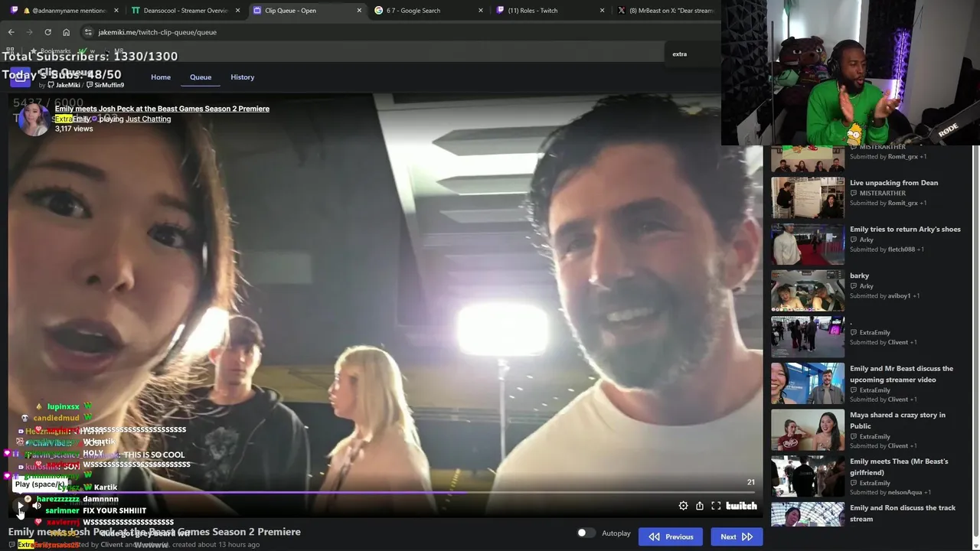Click the Next clip button
This screenshot has height=551, width=980.
click(736, 536)
